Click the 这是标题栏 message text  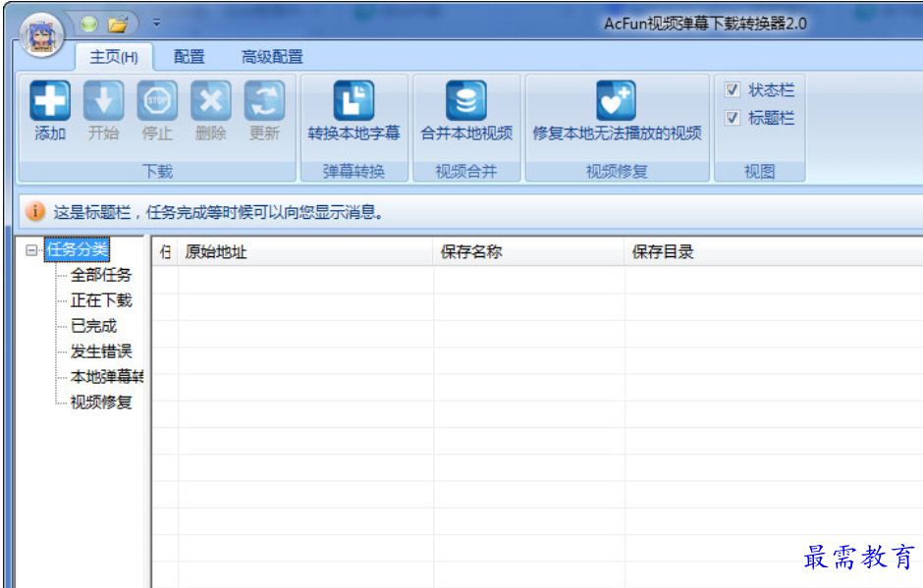tap(218, 212)
